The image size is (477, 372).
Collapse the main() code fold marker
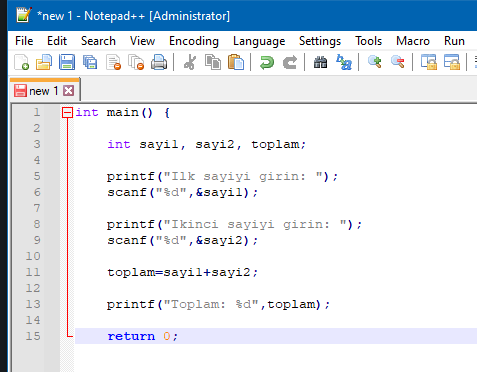coord(67,113)
